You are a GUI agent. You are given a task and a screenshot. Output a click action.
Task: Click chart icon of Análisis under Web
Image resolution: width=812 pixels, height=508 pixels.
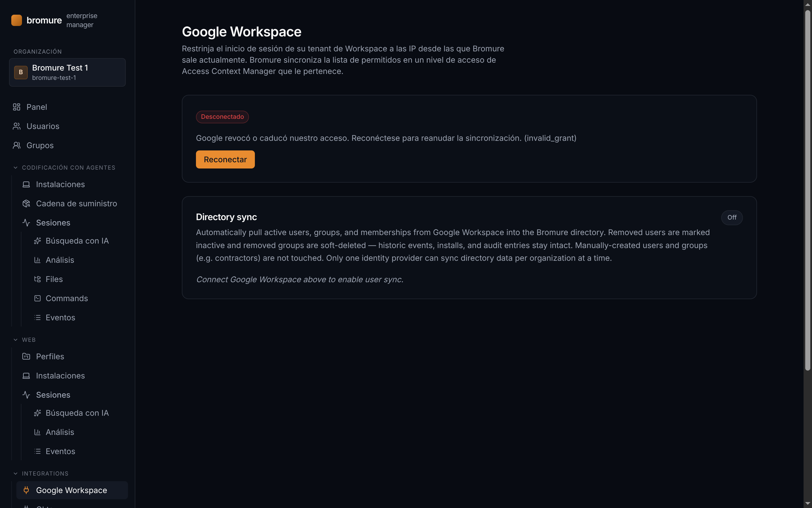pyautogui.click(x=37, y=432)
